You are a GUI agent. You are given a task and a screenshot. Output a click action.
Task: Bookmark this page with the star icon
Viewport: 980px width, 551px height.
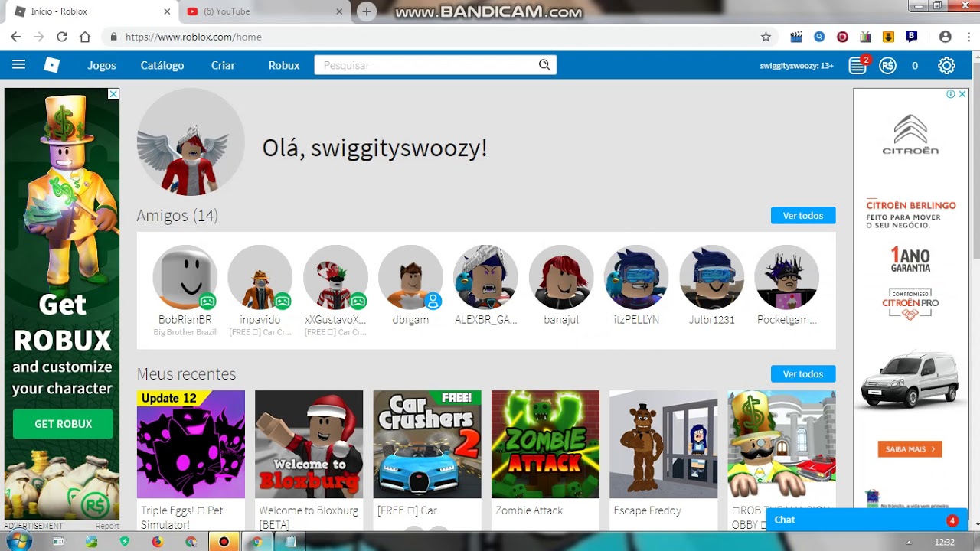pyautogui.click(x=766, y=37)
